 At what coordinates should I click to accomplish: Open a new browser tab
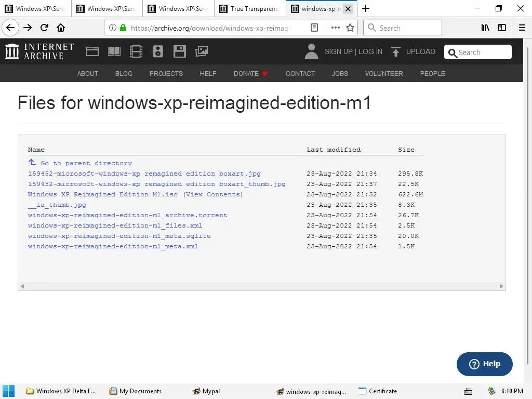[366, 8]
